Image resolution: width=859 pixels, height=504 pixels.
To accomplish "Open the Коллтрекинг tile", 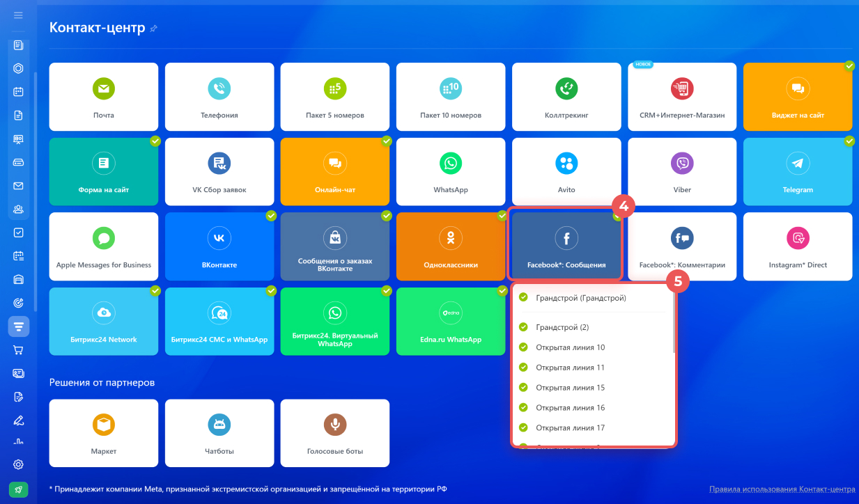I will click(x=566, y=97).
